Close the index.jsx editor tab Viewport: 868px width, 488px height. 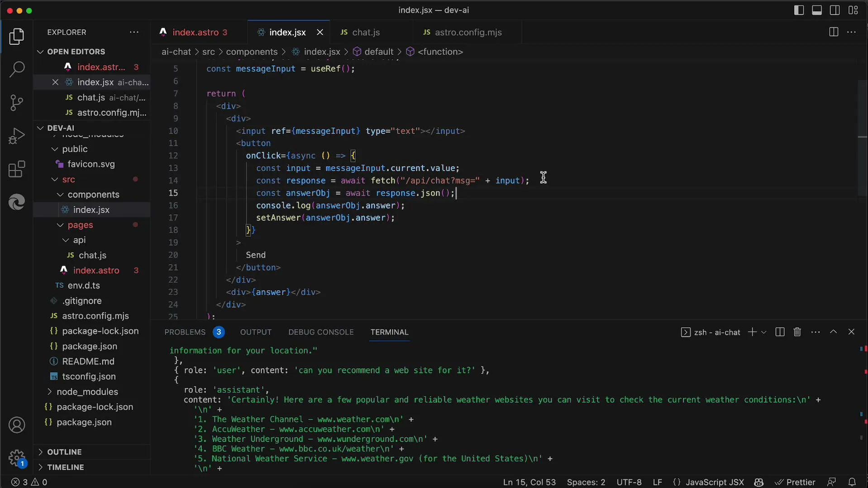click(320, 32)
